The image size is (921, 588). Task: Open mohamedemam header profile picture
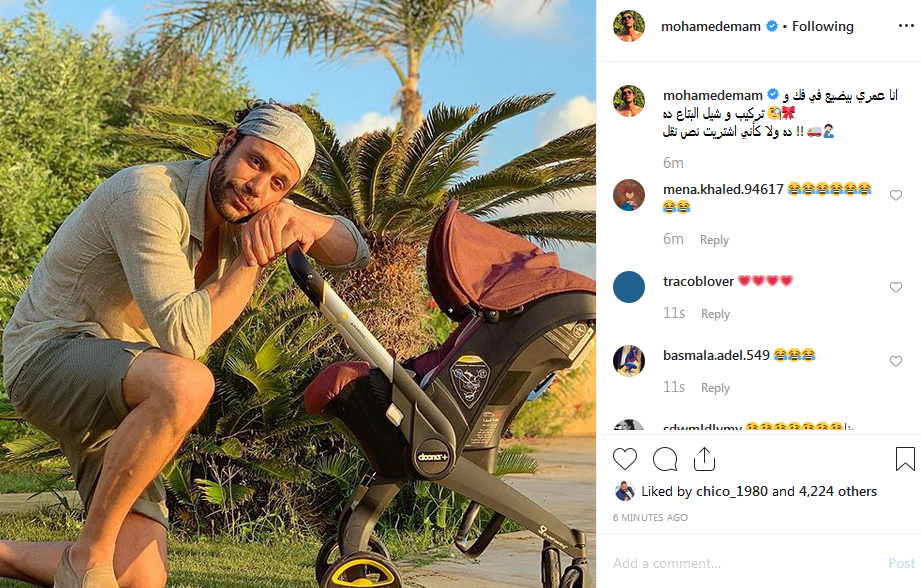point(629,26)
